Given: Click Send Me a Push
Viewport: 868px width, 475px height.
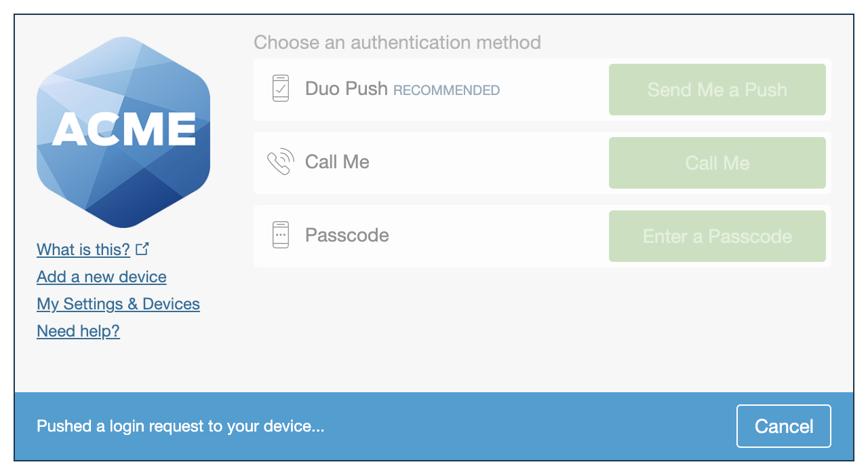Looking at the screenshot, I should coord(717,89).
